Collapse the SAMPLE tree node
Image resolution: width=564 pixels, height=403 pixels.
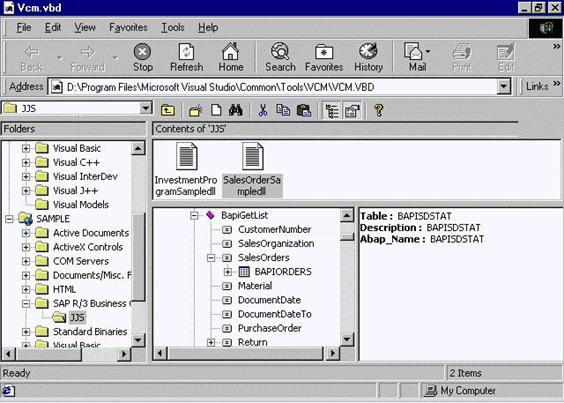[x=9, y=219]
